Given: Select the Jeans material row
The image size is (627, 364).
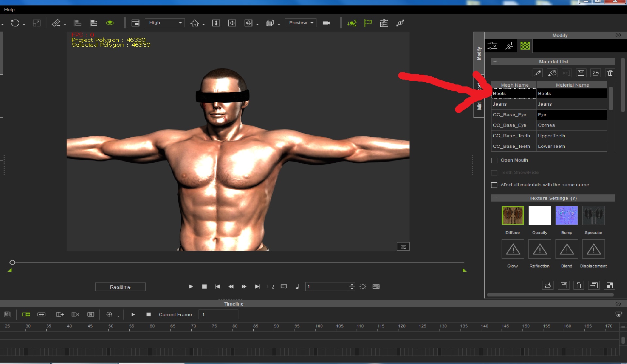Looking at the screenshot, I should coord(549,104).
